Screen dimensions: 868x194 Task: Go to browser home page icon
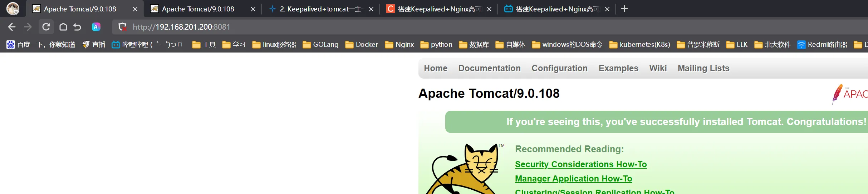pyautogui.click(x=63, y=27)
